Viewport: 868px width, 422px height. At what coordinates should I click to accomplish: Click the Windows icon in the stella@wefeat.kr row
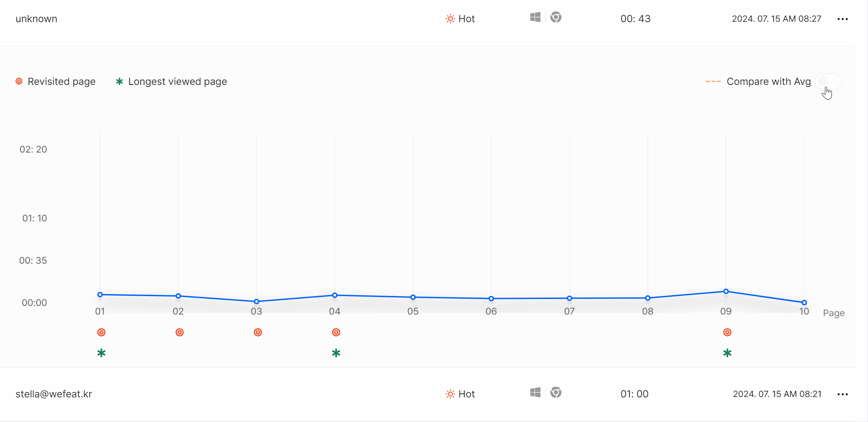[535, 393]
